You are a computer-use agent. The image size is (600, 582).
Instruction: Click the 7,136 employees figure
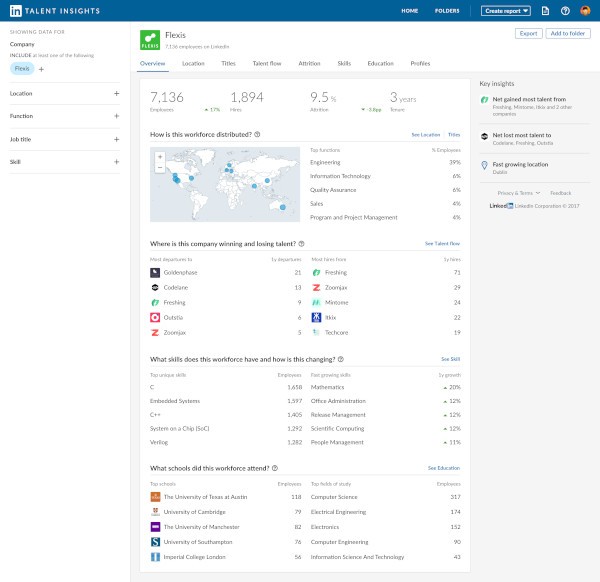167,97
